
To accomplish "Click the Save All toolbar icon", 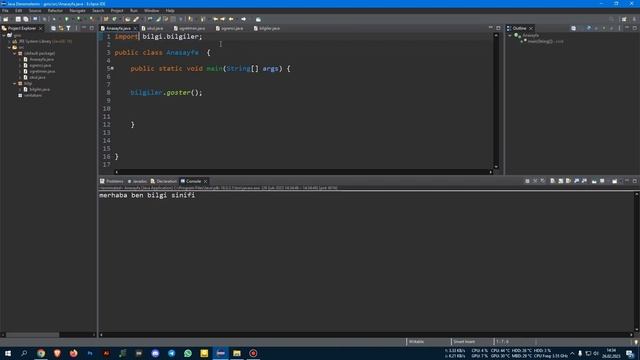I will (26, 19).
